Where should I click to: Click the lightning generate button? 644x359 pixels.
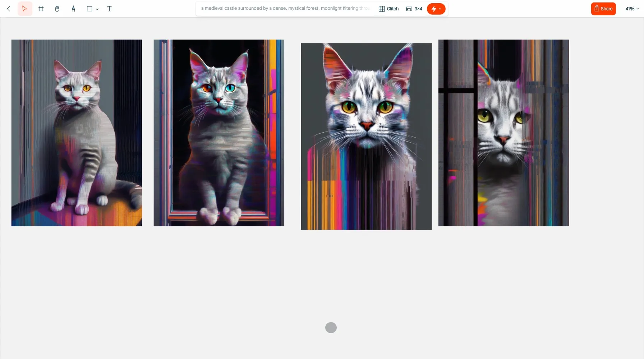(x=434, y=9)
